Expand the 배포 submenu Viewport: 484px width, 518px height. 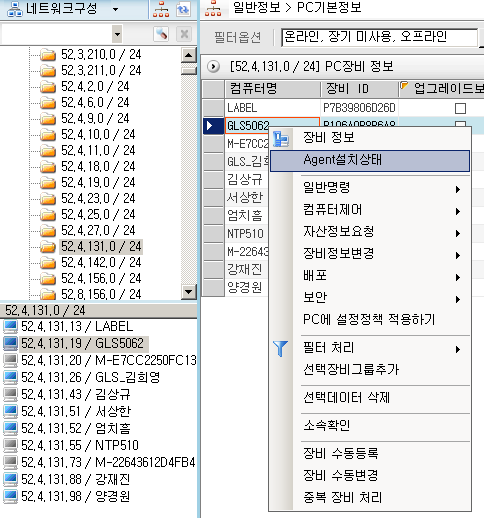[370, 276]
